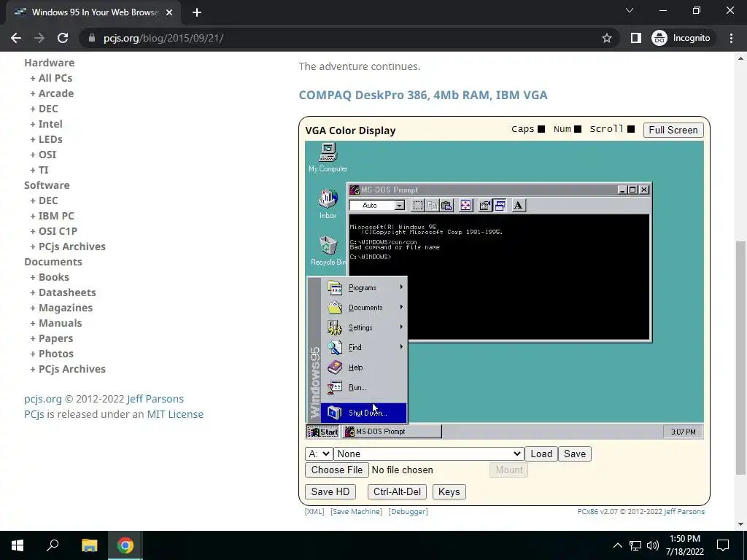Open the volume control in system tray
The height and width of the screenshot is (560, 747).
(x=653, y=545)
